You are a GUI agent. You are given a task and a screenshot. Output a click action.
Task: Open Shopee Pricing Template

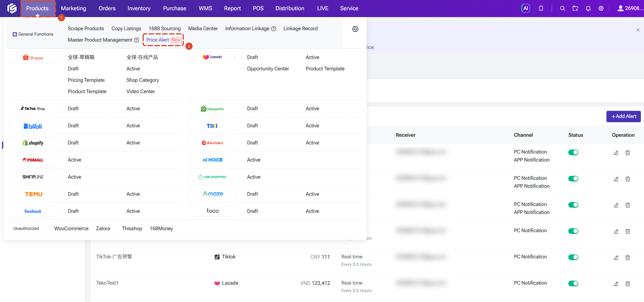pos(86,80)
